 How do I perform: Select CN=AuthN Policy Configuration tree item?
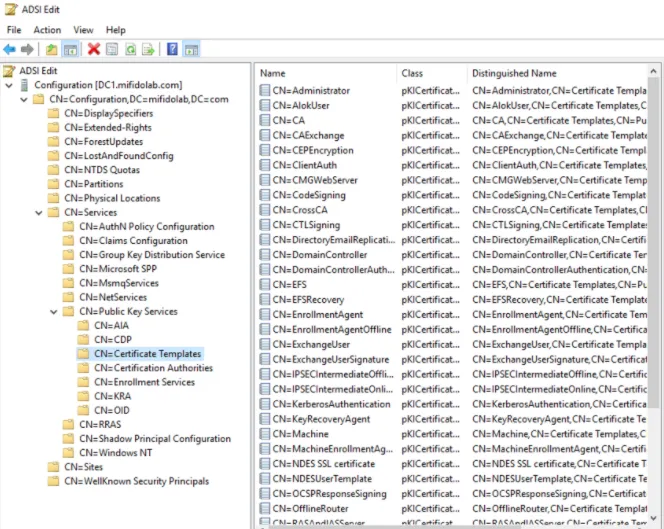coord(147,227)
